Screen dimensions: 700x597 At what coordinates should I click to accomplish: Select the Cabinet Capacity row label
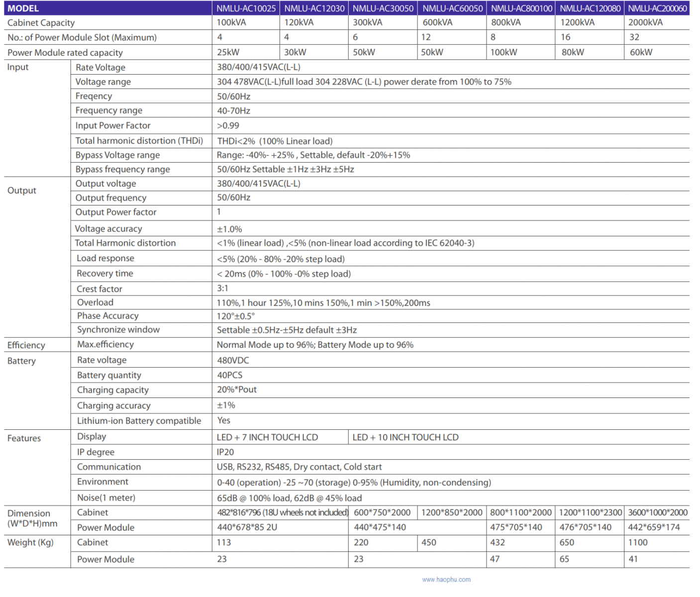coord(41,23)
